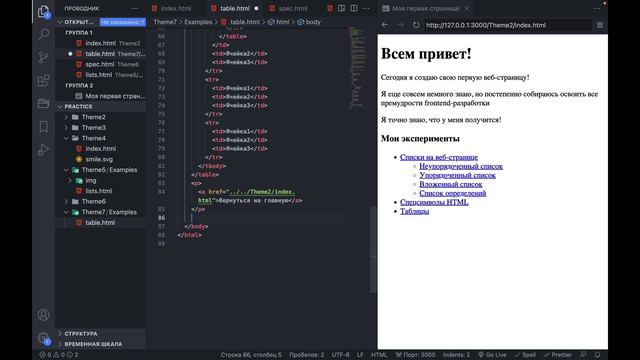This screenshot has width=640, height=360.
Task: Click the unsaved dot on table.html tab
Action: coord(256,8)
